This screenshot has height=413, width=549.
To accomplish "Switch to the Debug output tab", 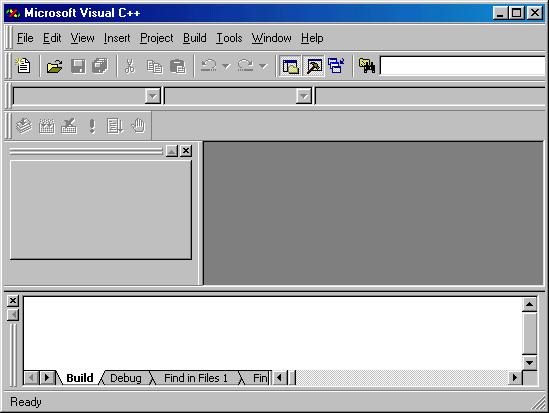I will pos(126,378).
